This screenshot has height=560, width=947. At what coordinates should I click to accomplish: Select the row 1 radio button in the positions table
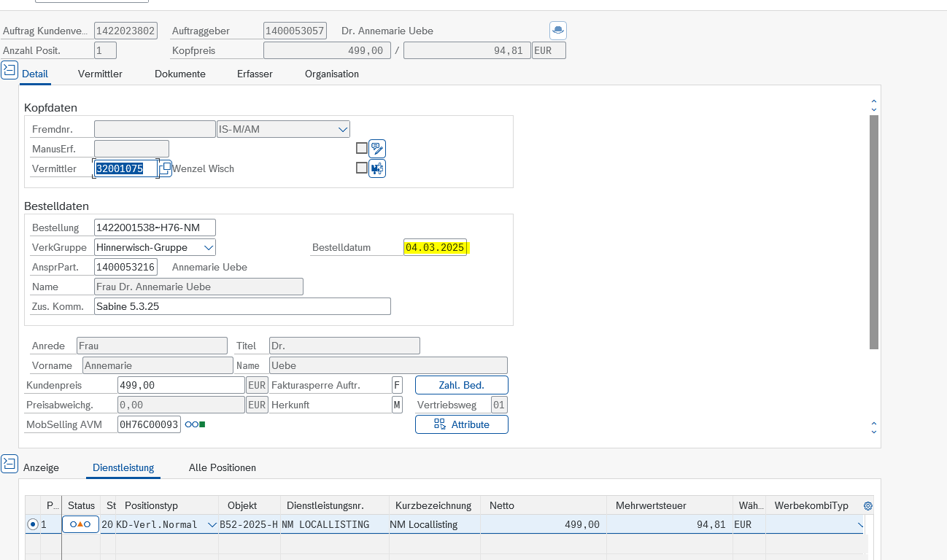(32, 524)
